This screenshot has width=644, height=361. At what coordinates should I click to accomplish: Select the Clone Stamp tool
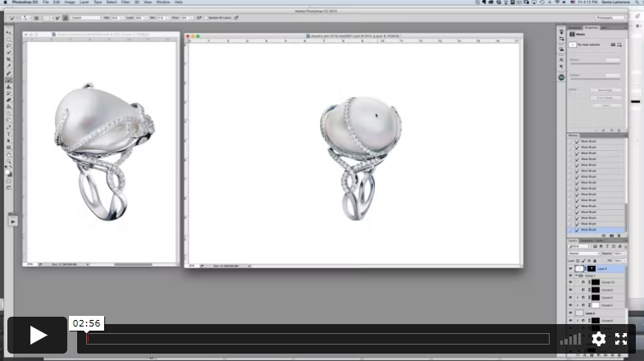click(x=9, y=87)
